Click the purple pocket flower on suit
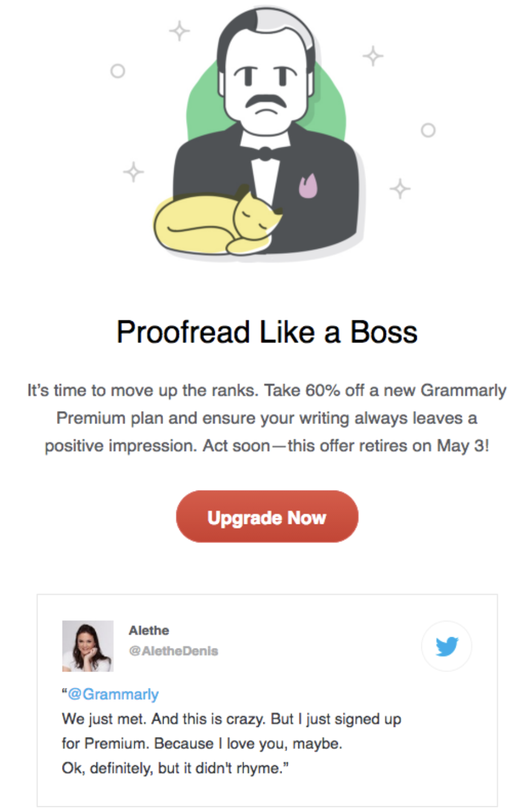This screenshot has height=812, width=529. [x=308, y=186]
